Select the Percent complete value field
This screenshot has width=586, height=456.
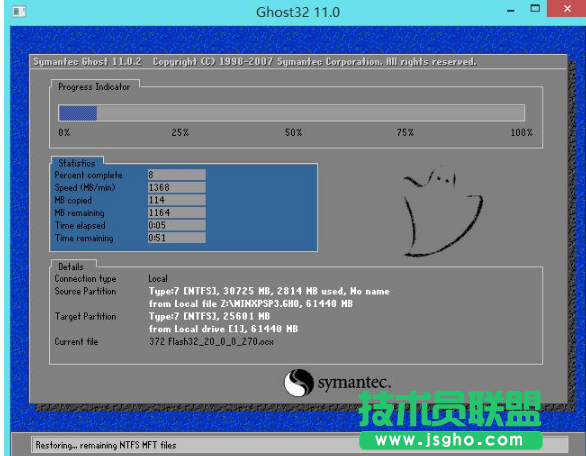tap(176, 175)
